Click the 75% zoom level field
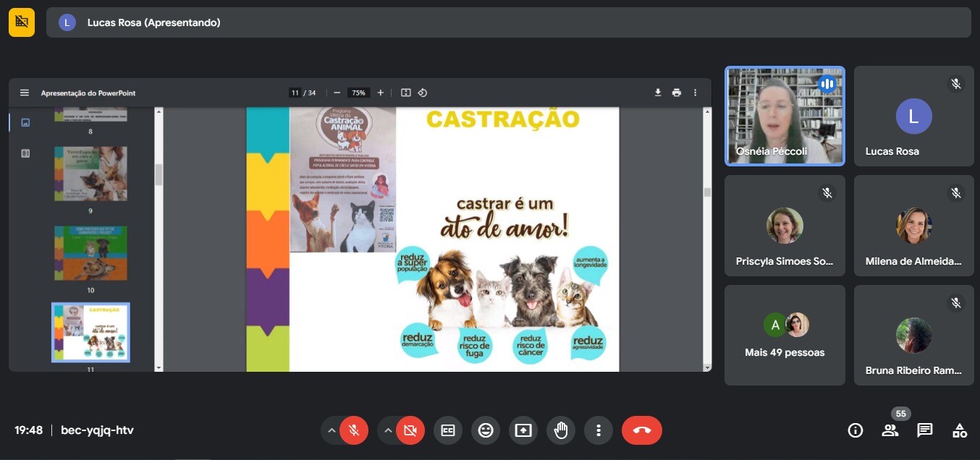Viewport: 980px width, 460px height. [358, 93]
